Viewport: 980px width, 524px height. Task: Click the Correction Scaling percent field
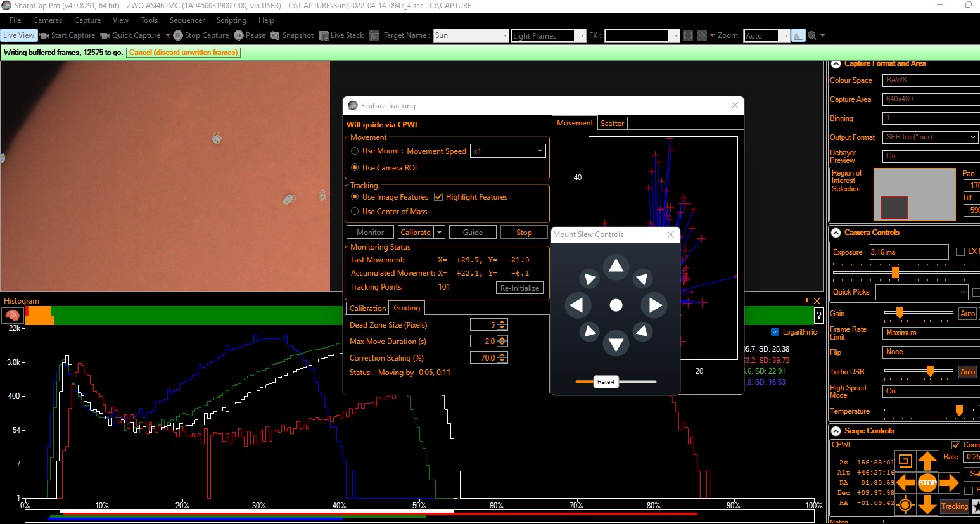coord(483,357)
